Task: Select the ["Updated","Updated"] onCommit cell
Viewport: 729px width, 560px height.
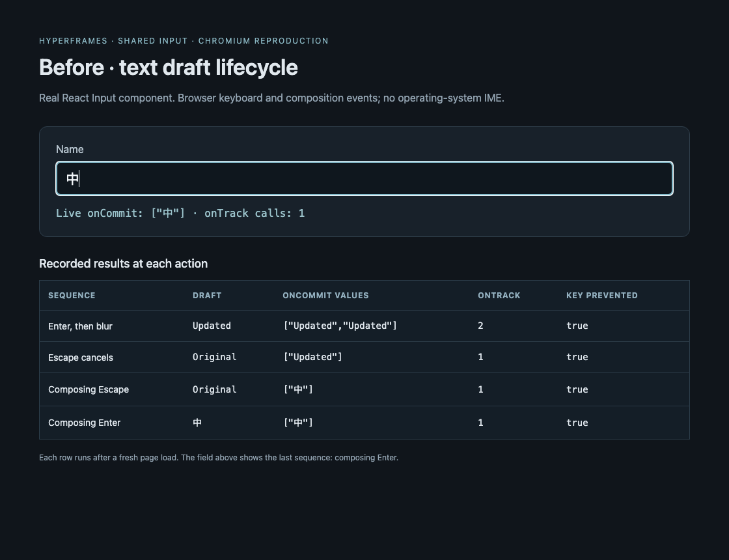Action: [x=340, y=326]
